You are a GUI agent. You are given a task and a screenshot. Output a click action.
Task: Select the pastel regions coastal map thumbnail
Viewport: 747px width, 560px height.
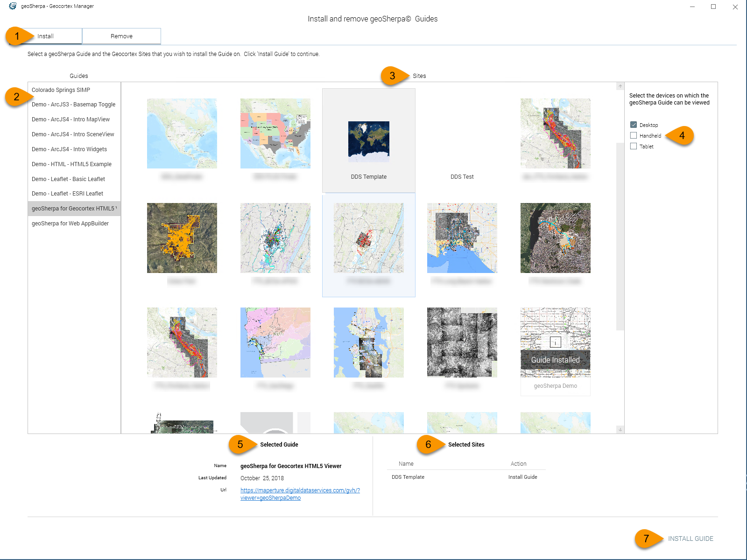[x=275, y=343]
